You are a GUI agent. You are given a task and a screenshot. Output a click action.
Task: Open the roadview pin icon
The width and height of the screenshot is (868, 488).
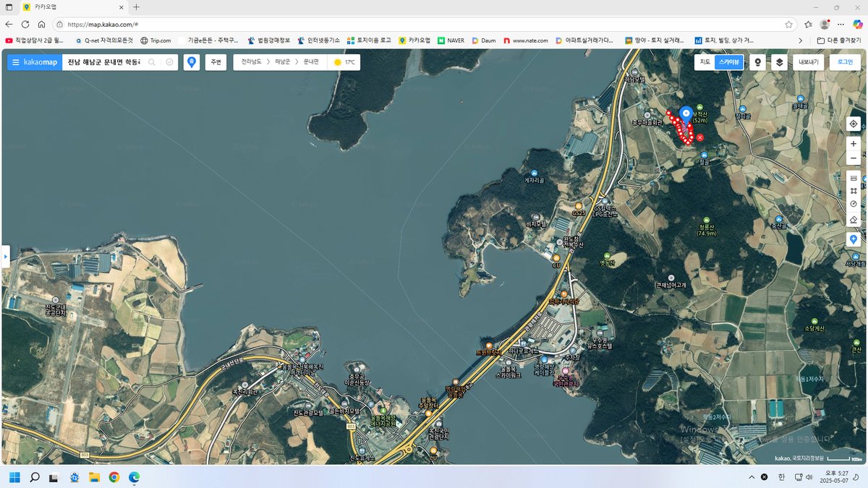(757, 62)
